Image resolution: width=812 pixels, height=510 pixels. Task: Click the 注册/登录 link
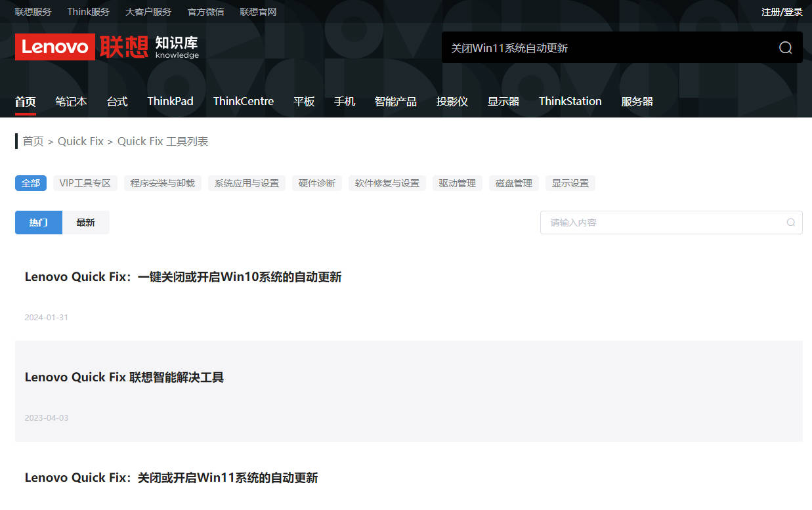(x=781, y=12)
